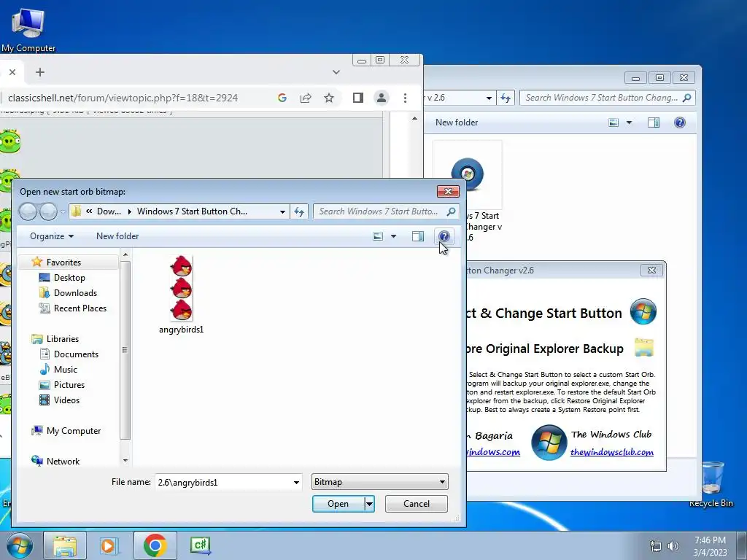This screenshot has height=560, width=747.
Task: Click Restore Original Explorer Backup folder icon
Action: tap(643, 348)
